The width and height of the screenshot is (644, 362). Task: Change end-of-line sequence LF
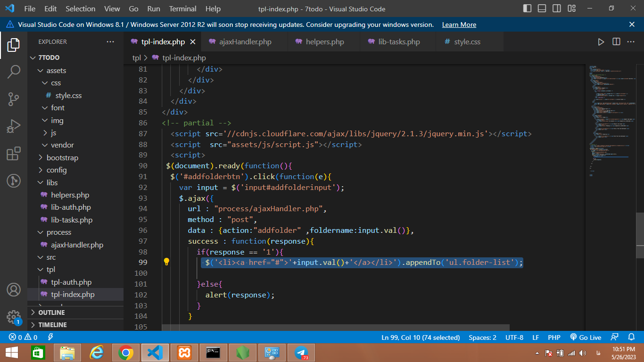(x=536, y=337)
